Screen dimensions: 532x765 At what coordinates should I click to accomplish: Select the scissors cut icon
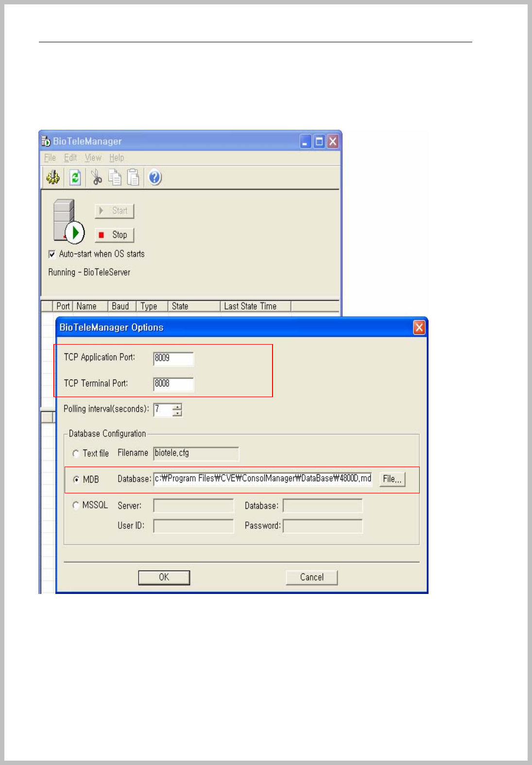tap(96, 177)
